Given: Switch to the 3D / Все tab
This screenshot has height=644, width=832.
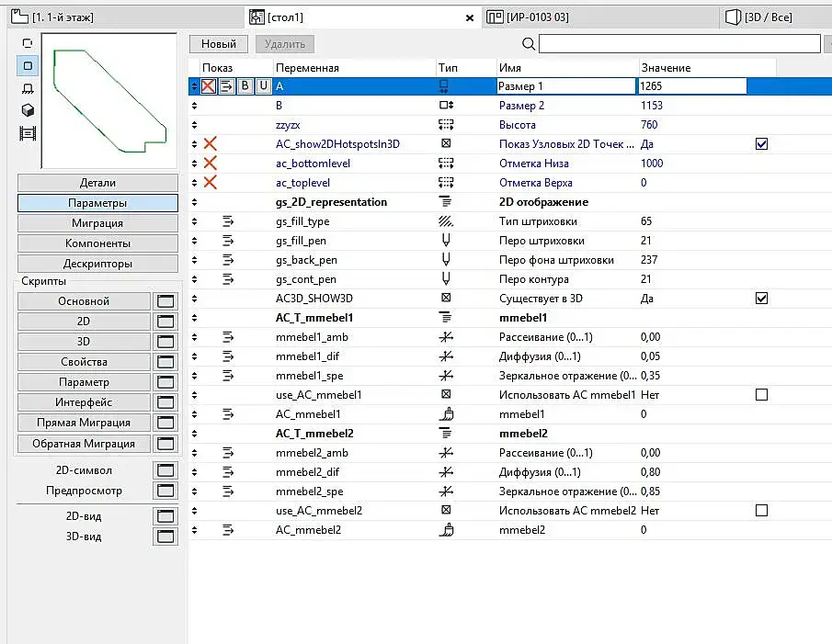Looking at the screenshot, I should [758, 17].
